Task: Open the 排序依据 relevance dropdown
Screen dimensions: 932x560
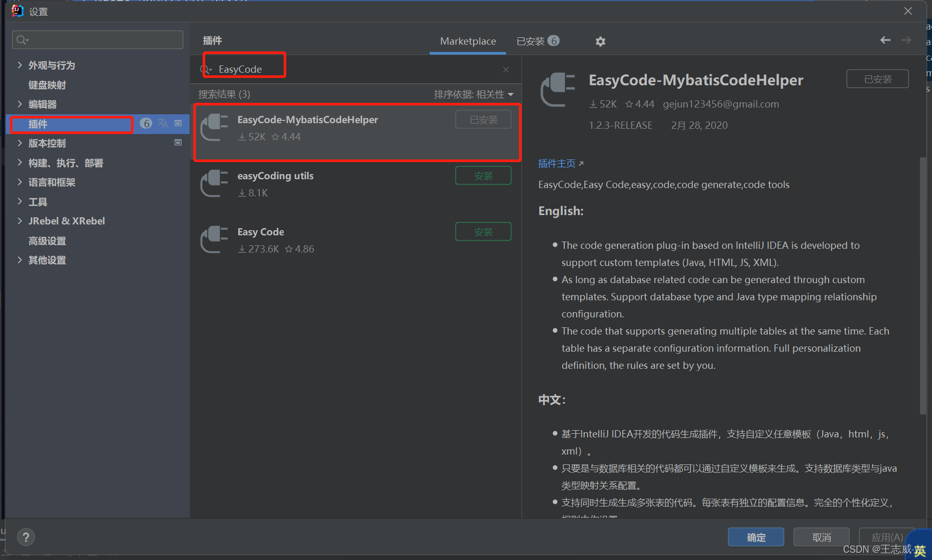Action: (473, 94)
